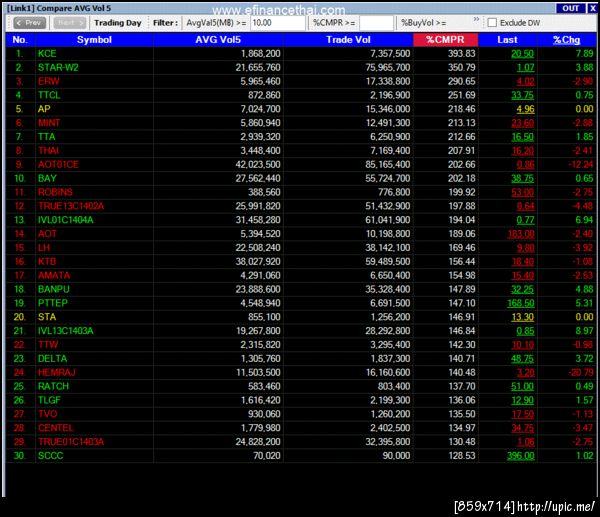Image resolution: width=600 pixels, height=517 pixels.
Task: Select the RATCH symbol
Action: (x=53, y=387)
